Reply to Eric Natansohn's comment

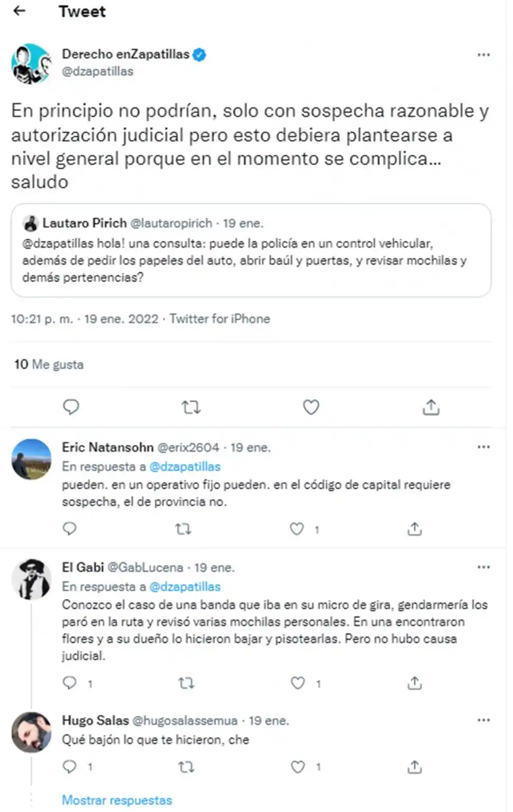pos(70,529)
